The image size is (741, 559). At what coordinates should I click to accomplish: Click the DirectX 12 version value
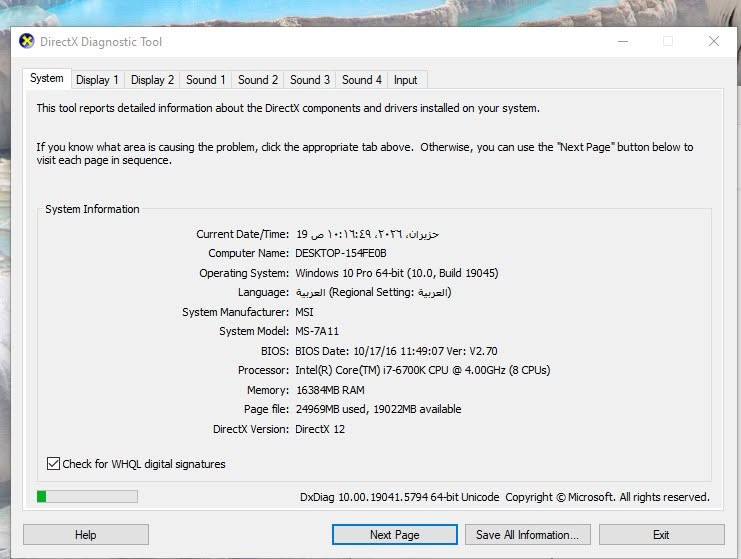[320, 429]
